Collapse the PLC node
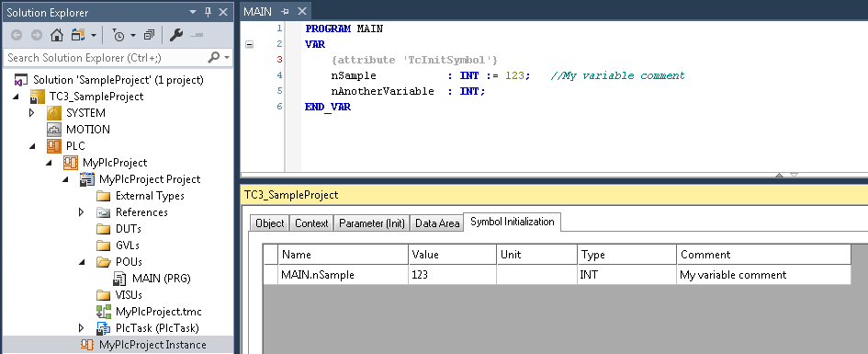This screenshot has height=354, width=868. tap(31, 146)
